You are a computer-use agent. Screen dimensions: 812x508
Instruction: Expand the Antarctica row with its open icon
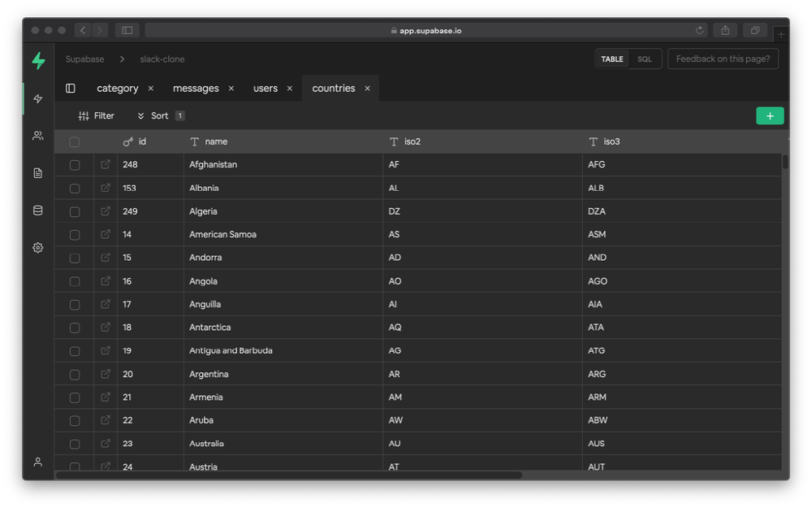(x=106, y=327)
